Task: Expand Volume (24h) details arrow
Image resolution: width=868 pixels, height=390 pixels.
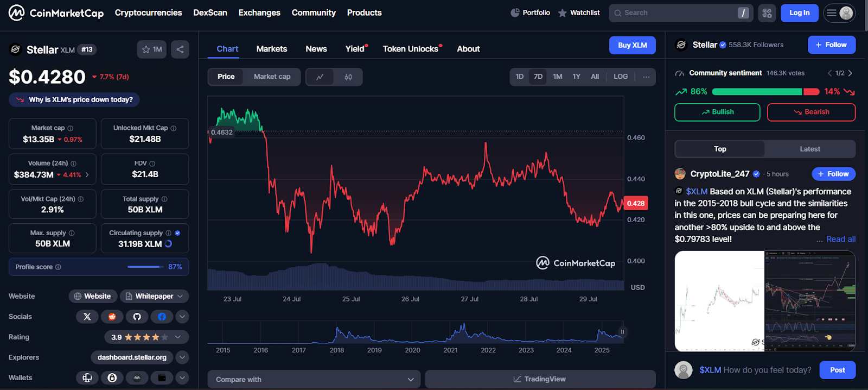Action: pos(87,175)
